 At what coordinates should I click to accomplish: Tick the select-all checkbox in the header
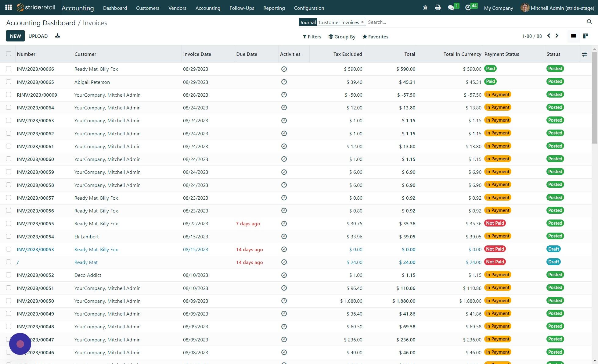click(x=9, y=53)
